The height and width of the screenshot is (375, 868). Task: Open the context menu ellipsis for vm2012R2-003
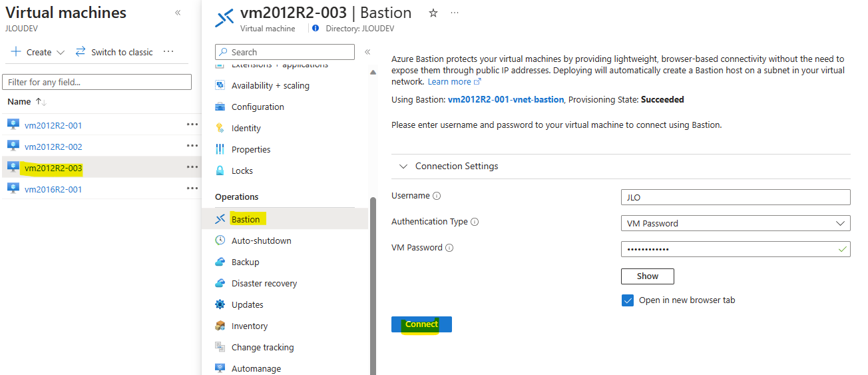192,167
